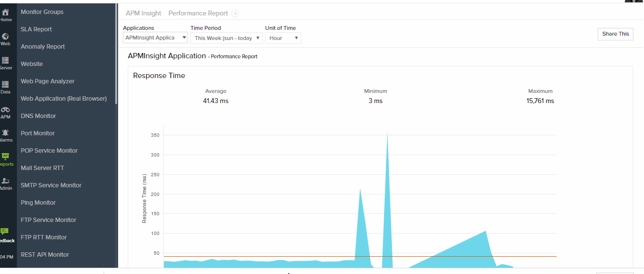Click the Home icon in sidebar
The image size is (644, 274).
5,13
